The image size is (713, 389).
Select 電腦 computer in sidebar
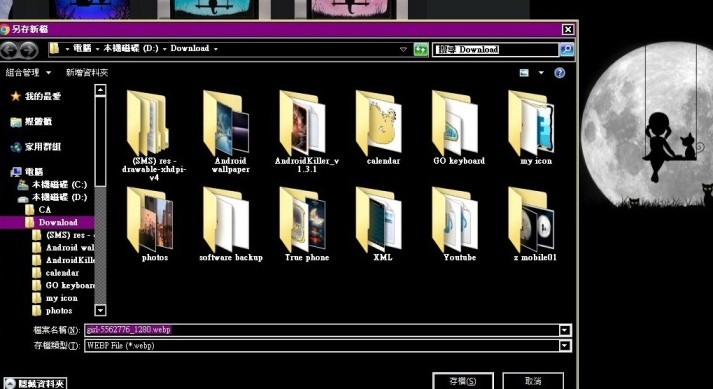click(27, 172)
